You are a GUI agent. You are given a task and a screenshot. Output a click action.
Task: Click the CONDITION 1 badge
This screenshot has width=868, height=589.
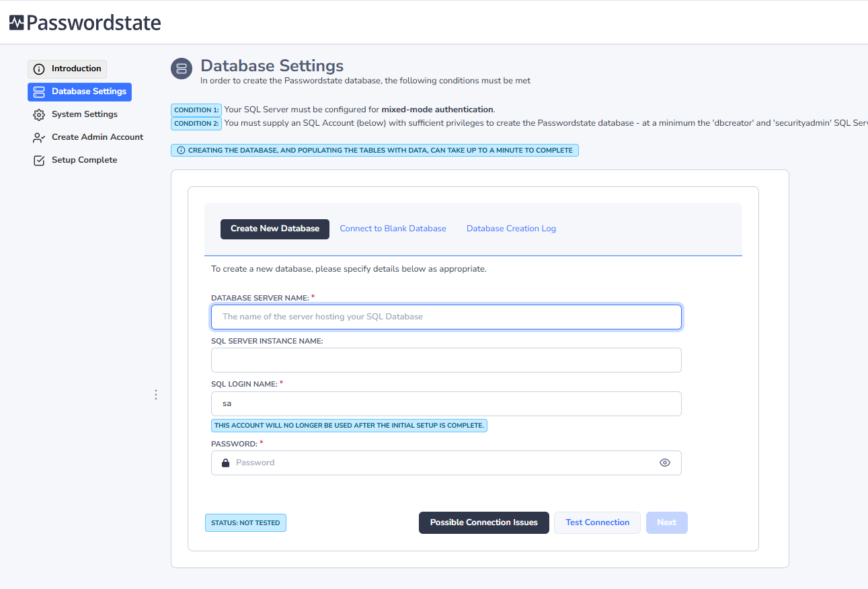(196, 110)
